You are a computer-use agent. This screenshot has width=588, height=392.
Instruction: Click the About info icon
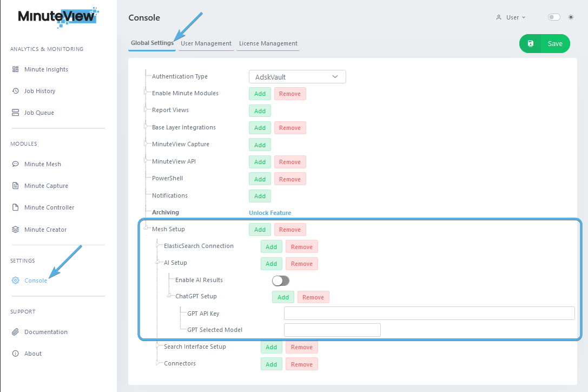coord(16,354)
